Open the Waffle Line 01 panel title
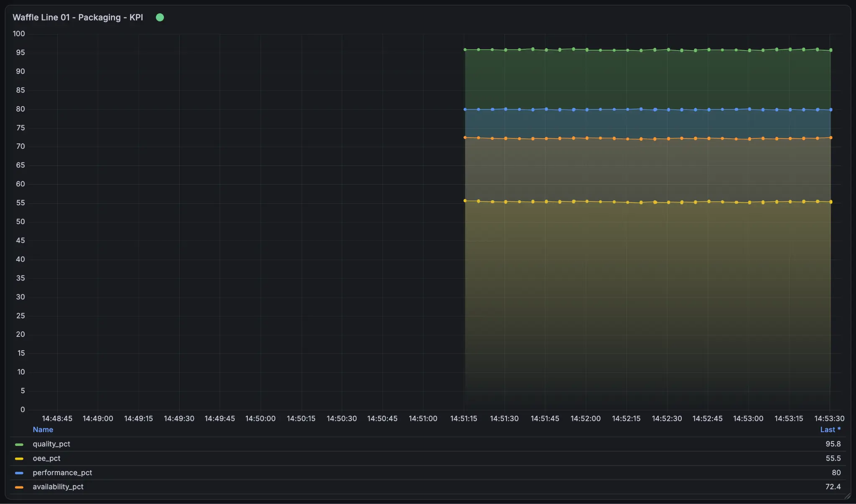This screenshot has width=856, height=504. (x=78, y=17)
